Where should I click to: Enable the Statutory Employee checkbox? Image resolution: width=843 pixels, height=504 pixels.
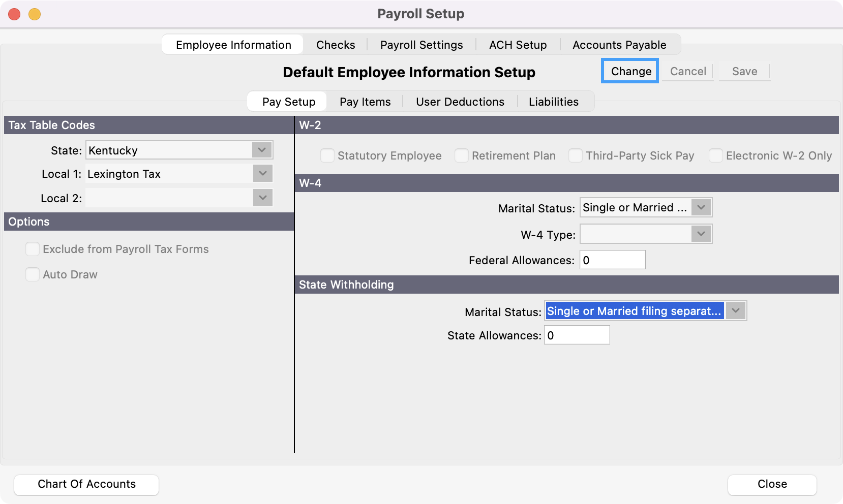click(x=327, y=155)
